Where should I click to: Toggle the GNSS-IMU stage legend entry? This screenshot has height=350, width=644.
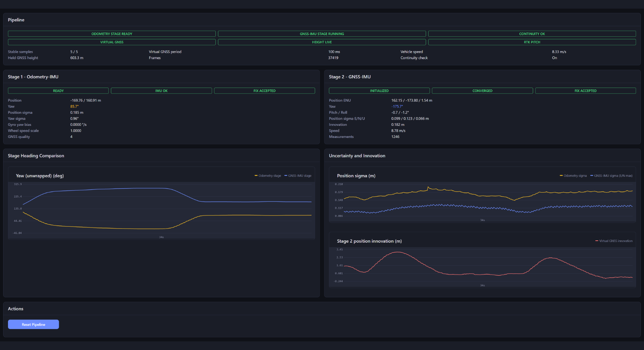(298, 176)
